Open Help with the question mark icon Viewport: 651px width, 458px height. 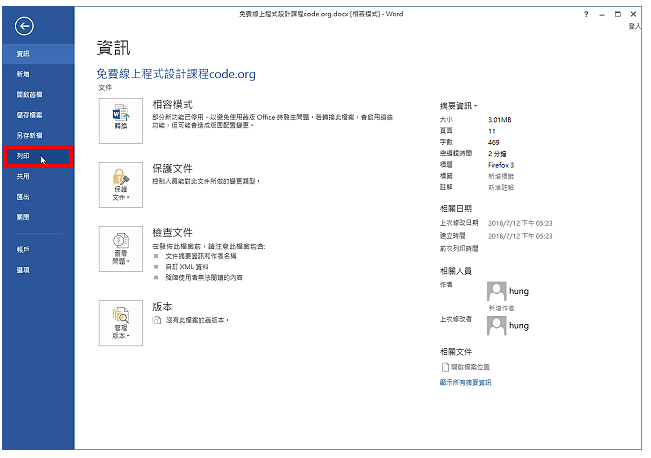point(586,14)
